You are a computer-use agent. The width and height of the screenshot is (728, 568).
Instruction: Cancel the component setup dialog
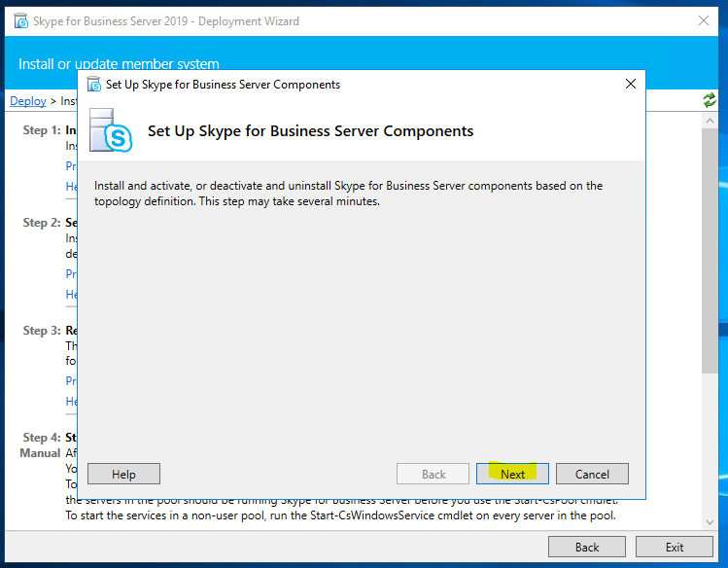(x=592, y=474)
